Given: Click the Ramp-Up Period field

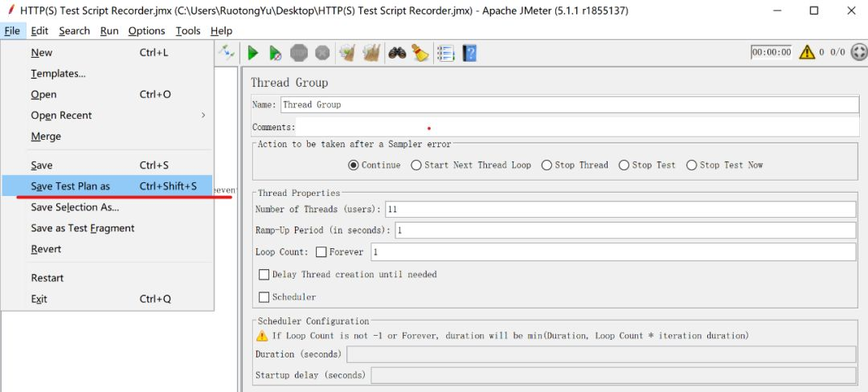Looking at the screenshot, I should (x=625, y=230).
